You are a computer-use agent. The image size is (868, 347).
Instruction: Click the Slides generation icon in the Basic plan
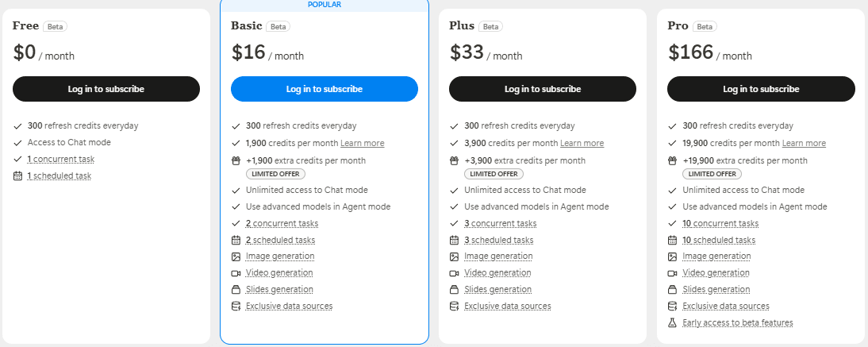(x=236, y=290)
